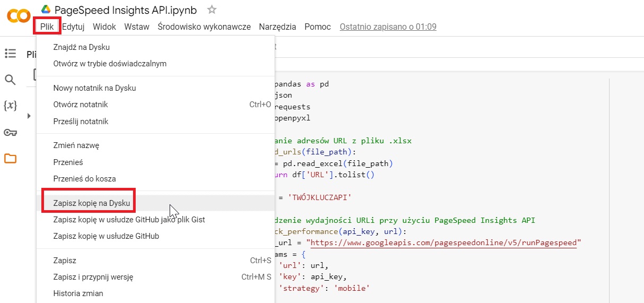Select Nowy notatnik na Dysku
644x303 pixels.
coord(155,88)
